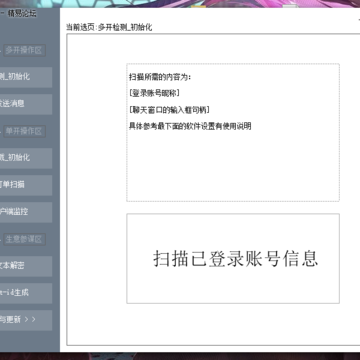Click the empty area inside the dashed info box

tap(233, 167)
